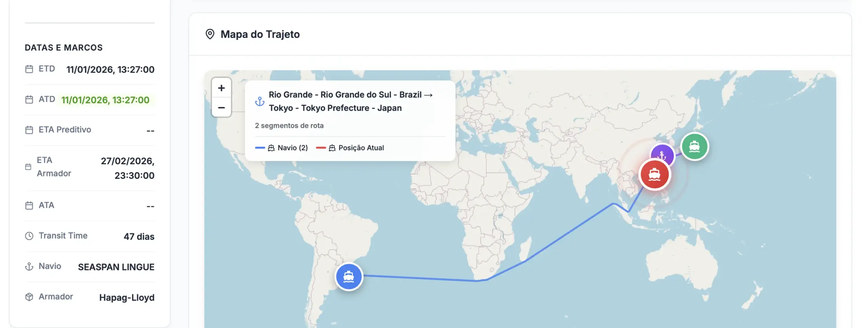Click the clock icon beside Transit Time

click(x=29, y=236)
